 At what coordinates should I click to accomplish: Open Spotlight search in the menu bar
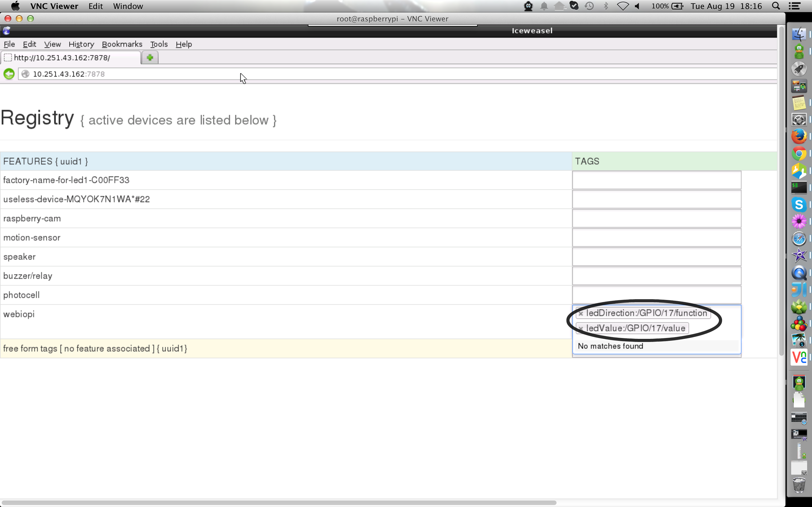776,6
